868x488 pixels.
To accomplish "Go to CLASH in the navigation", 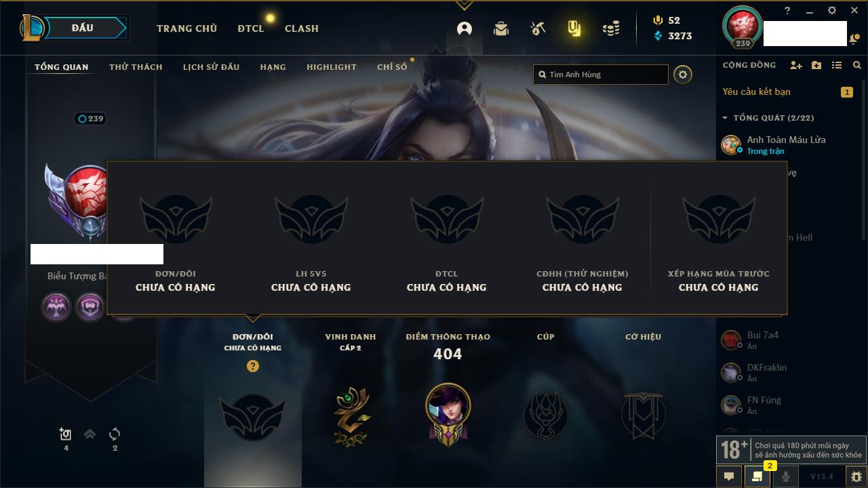I will pos(302,28).
